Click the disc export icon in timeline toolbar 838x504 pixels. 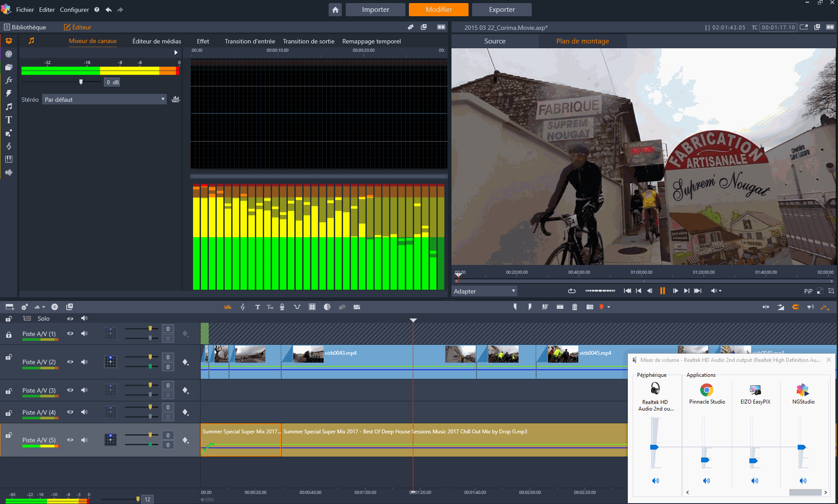pos(54,307)
